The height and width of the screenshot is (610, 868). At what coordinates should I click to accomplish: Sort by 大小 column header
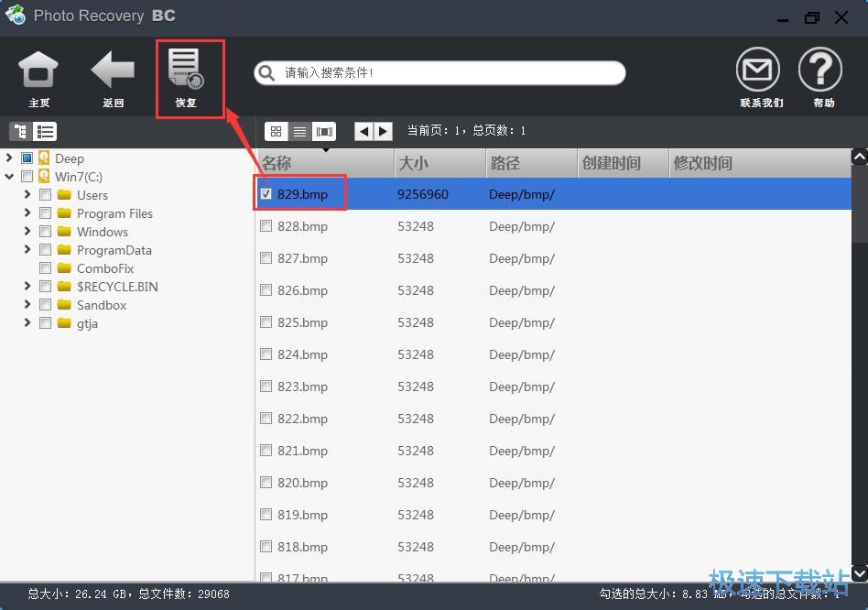tap(440, 163)
